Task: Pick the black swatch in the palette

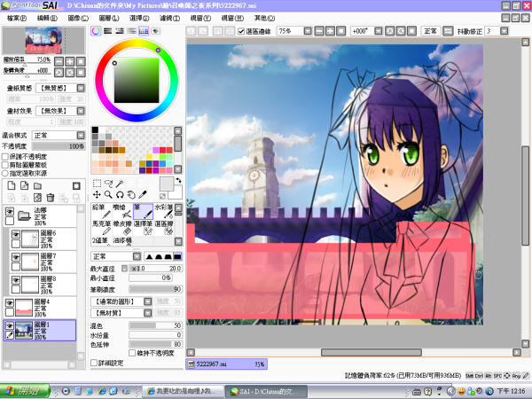Action: pos(95,130)
